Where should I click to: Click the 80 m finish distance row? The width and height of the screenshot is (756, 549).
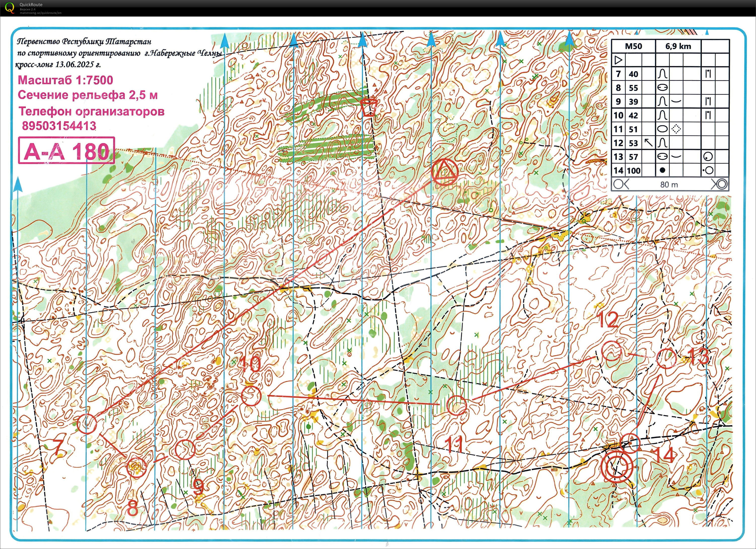pos(669,185)
